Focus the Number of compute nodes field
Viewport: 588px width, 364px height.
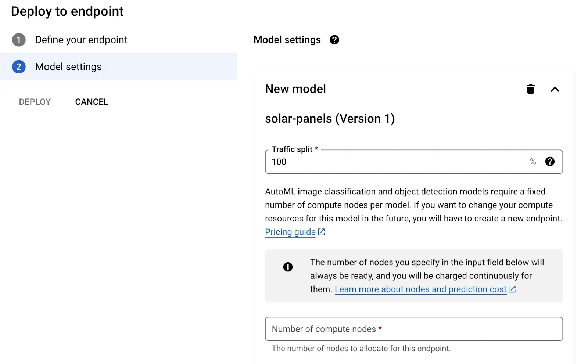coord(413,329)
